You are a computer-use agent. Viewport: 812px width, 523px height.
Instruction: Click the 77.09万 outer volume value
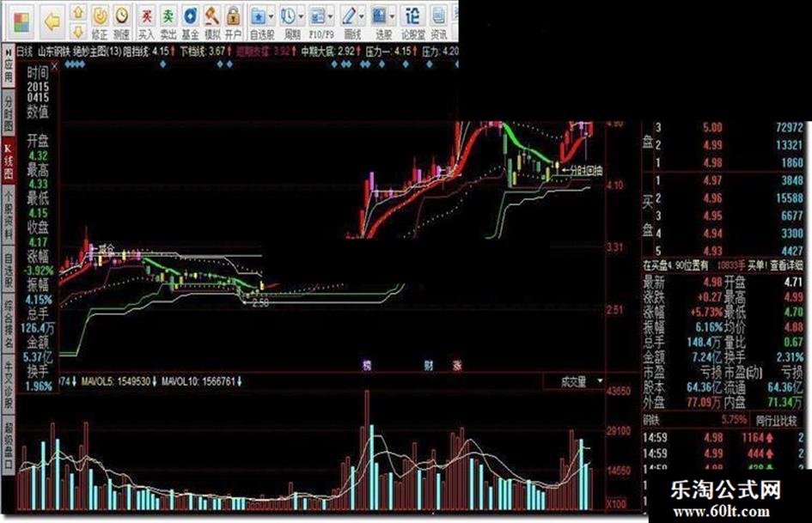point(705,401)
